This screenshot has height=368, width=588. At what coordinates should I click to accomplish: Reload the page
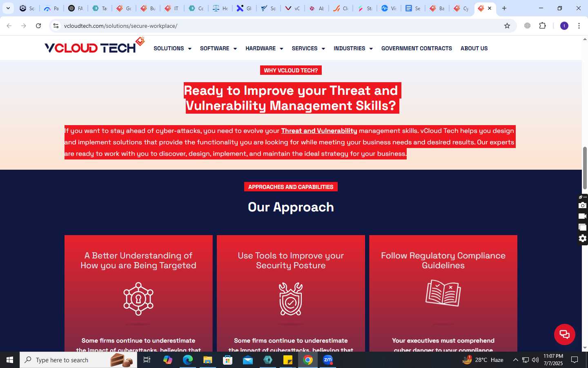(x=38, y=26)
